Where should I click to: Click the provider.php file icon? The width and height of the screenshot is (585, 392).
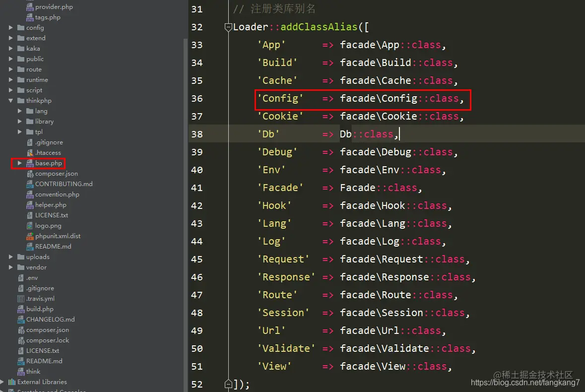pos(30,7)
